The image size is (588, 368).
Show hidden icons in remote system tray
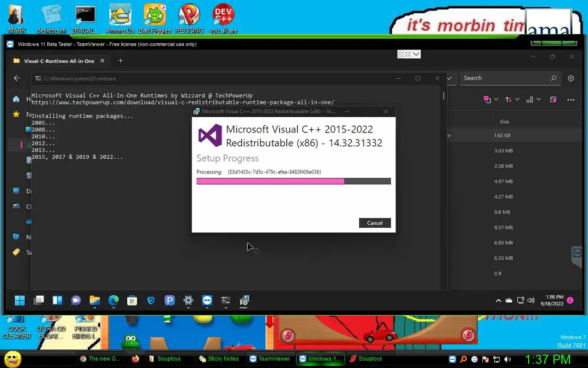pyautogui.click(x=498, y=301)
